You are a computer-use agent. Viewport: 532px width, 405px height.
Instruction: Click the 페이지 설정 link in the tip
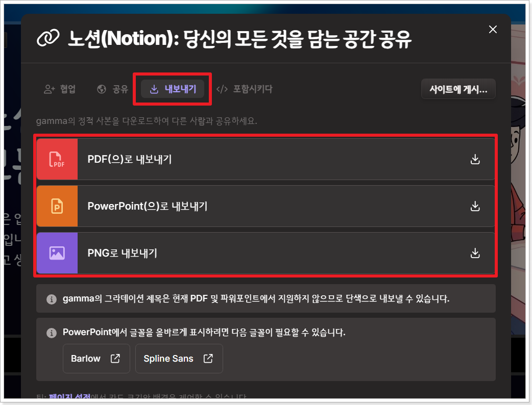(x=69, y=396)
